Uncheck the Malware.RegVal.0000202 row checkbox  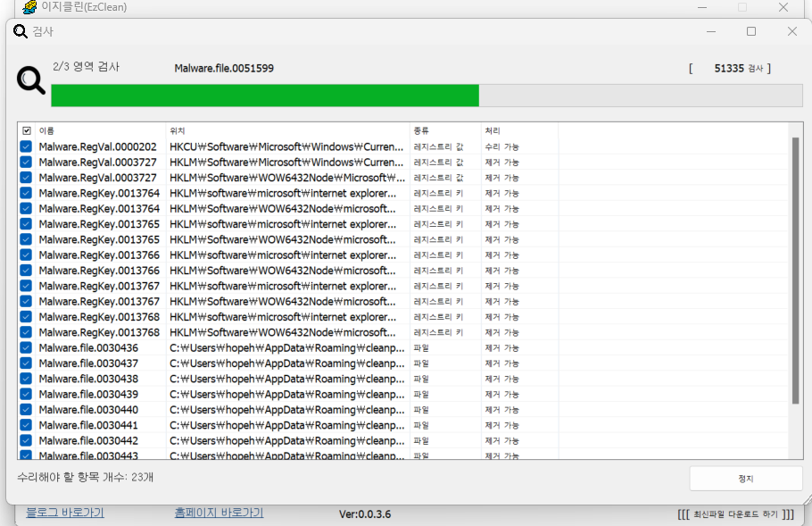tap(26, 146)
